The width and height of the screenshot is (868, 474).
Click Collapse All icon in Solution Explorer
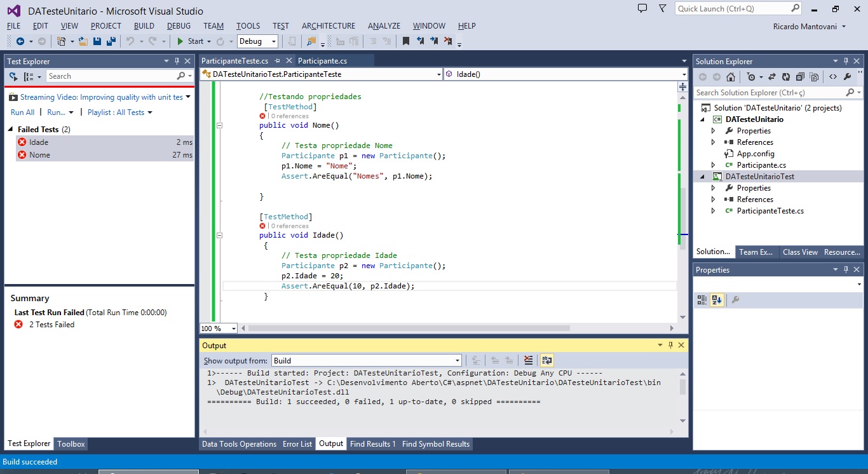(x=800, y=77)
